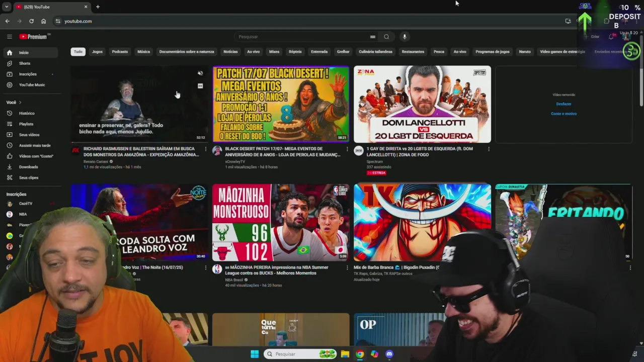Open Renato Cariani channel link
The width and height of the screenshot is (644, 362).
[x=96, y=161]
